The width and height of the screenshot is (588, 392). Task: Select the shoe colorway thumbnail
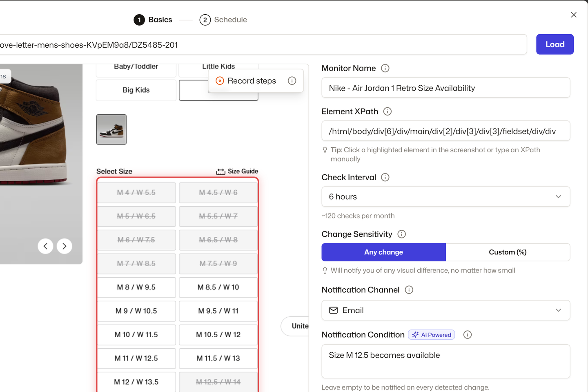tap(111, 129)
